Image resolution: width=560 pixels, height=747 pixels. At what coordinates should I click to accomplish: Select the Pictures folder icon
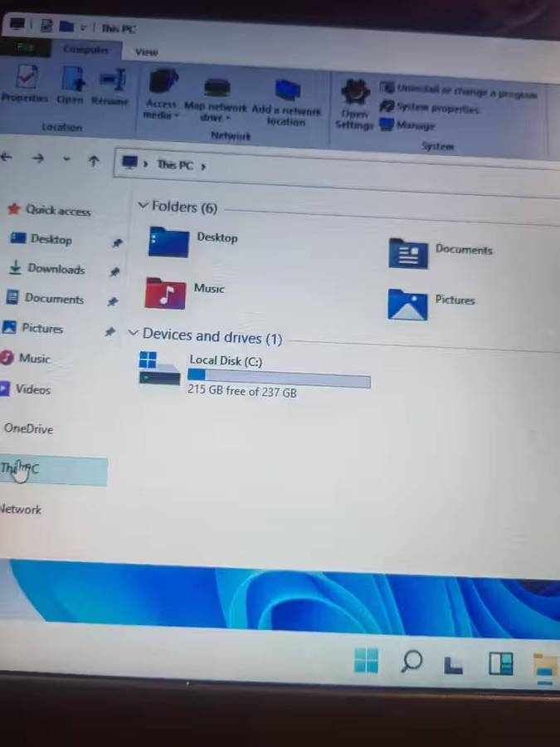tap(407, 305)
